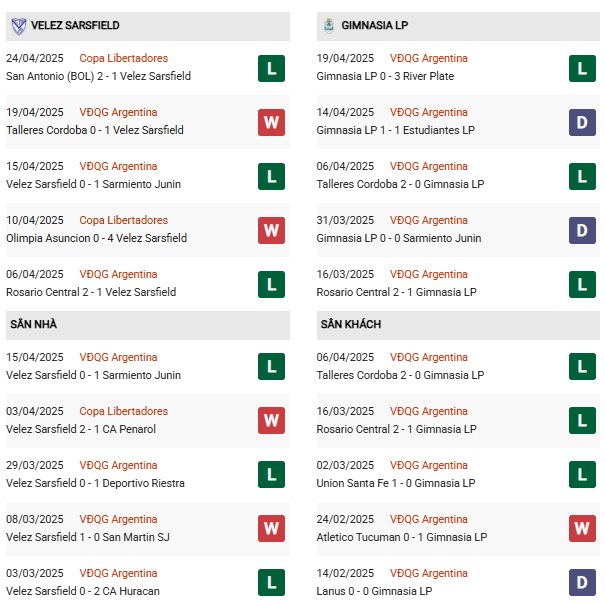Image resolution: width=605 pixels, height=602 pixels.
Task: Click the Gimnasia LP team crest icon
Action: (x=328, y=25)
